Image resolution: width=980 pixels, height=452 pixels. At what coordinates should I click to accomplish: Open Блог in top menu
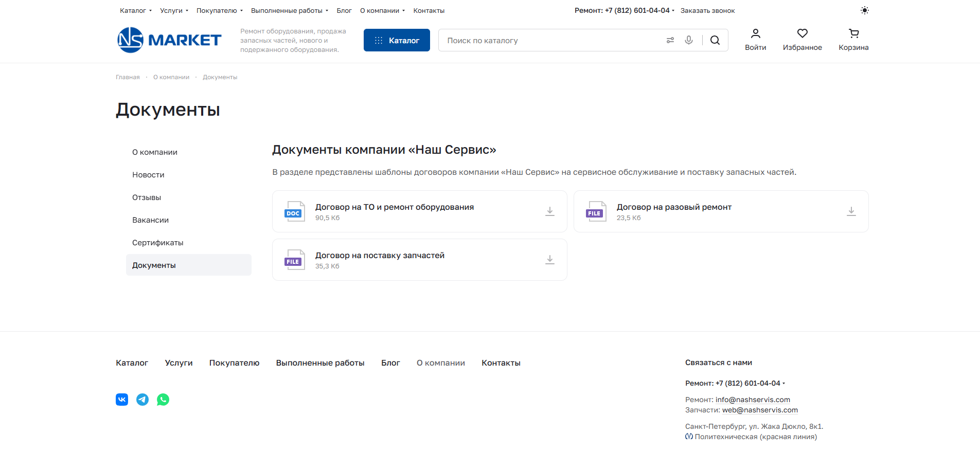[344, 10]
